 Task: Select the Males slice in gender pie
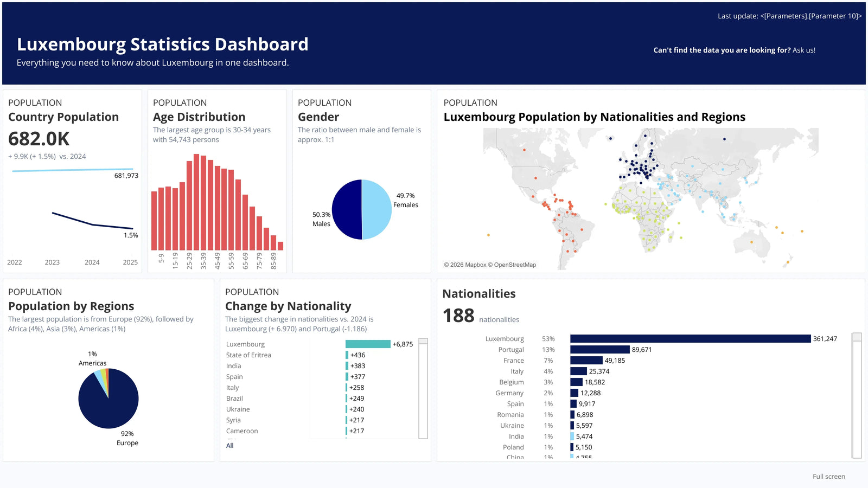[x=347, y=209]
